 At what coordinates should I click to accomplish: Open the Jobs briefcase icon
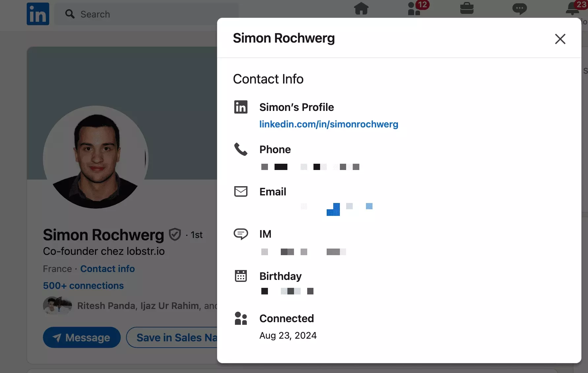pos(468,9)
